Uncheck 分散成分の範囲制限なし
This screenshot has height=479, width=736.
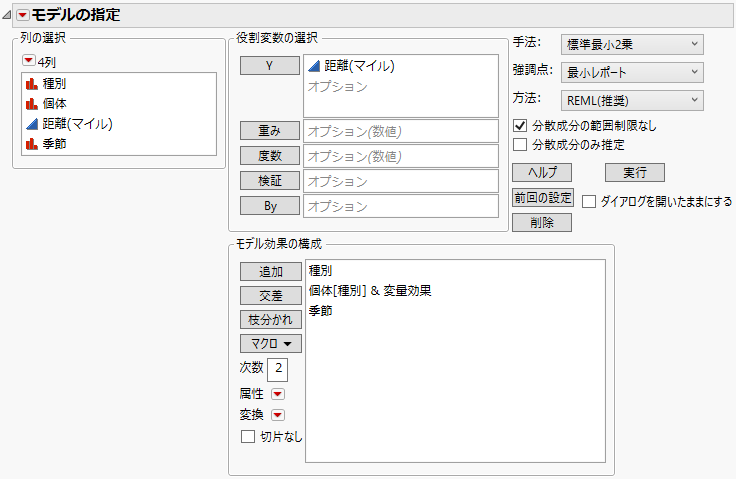pos(520,125)
